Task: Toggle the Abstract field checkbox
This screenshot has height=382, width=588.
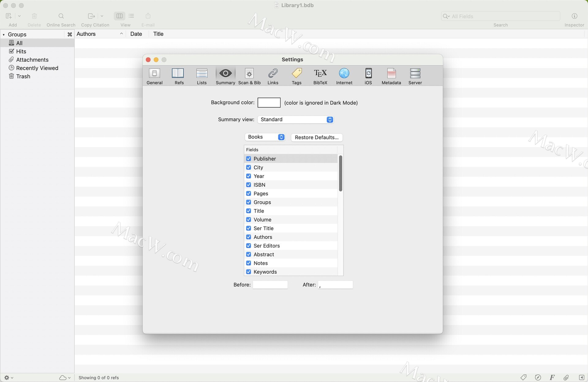Action: [x=249, y=254]
